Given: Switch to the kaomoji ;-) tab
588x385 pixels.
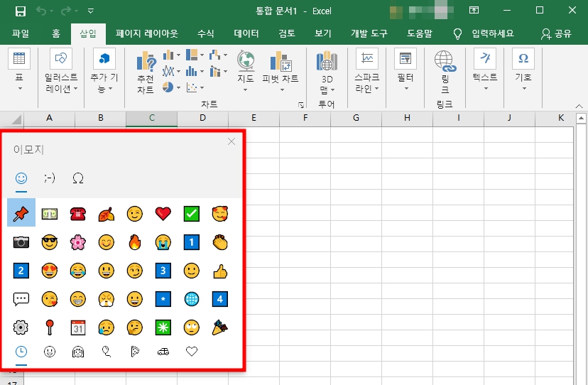Looking at the screenshot, I should (50, 178).
